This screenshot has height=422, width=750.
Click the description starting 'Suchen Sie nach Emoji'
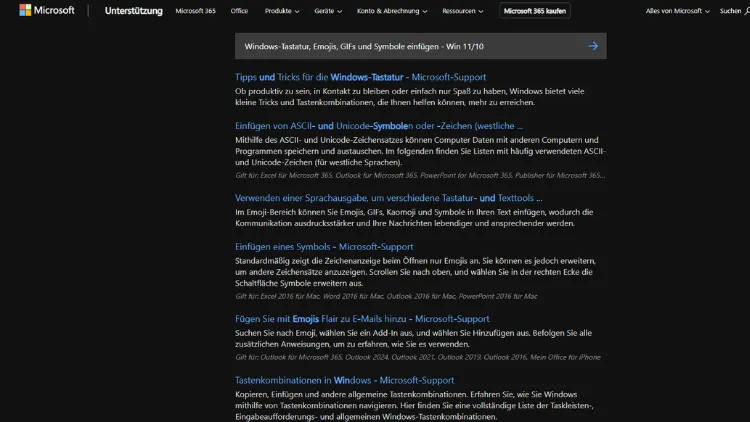pyautogui.click(x=413, y=338)
